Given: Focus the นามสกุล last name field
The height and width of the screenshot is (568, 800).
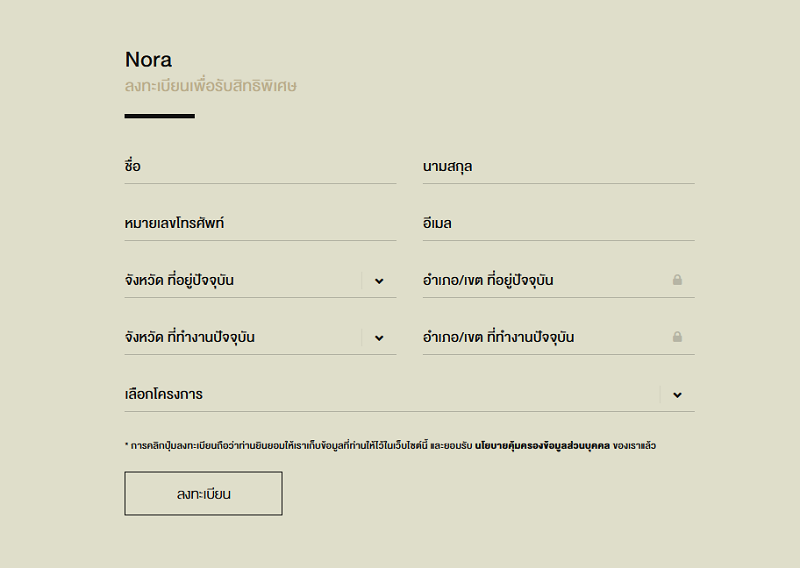Looking at the screenshot, I should coord(559,166).
